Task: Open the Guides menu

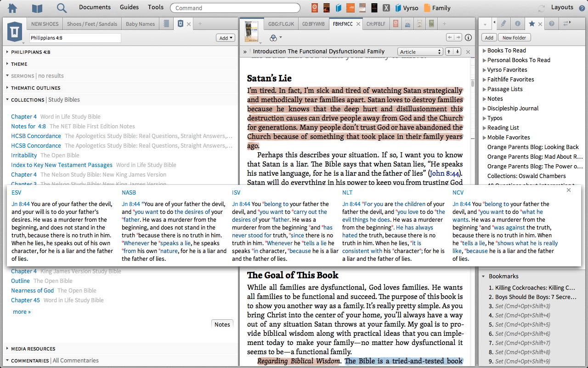Action: pos(130,7)
